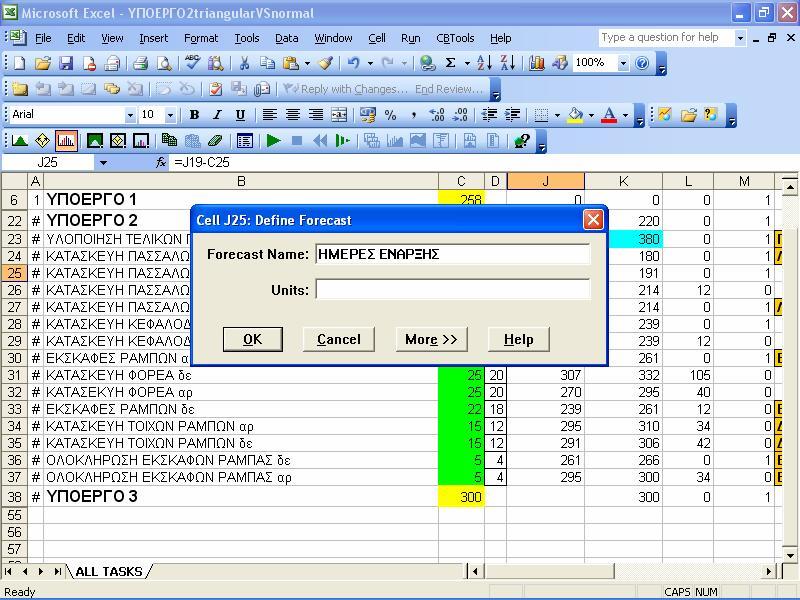Toggle Align Left
The height and width of the screenshot is (600, 800).
click(269, 115)
